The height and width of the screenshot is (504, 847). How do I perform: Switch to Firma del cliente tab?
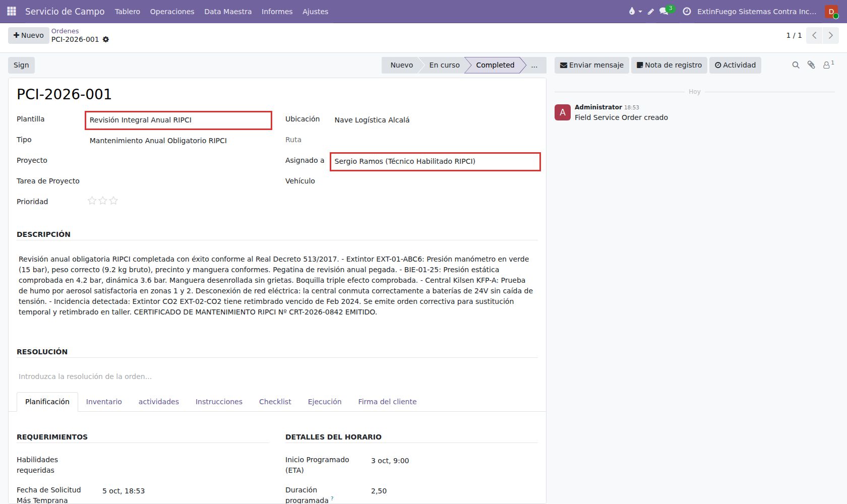pyautogui.click(x=387, y=402)
